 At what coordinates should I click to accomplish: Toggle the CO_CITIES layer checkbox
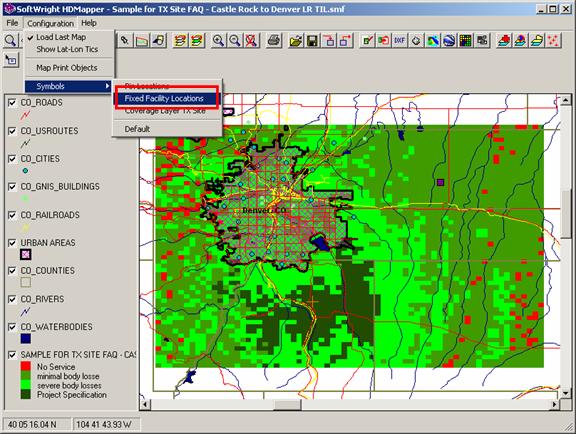[12, 159]
